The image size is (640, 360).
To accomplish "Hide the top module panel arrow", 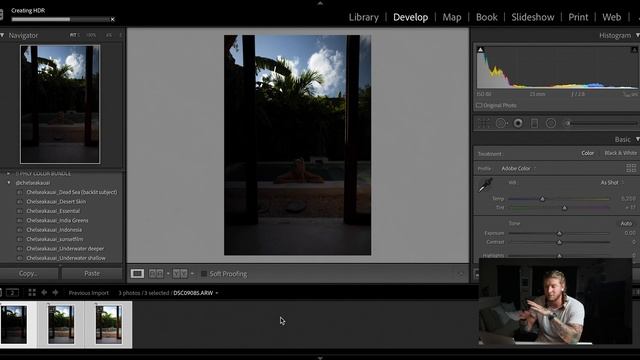I will 320,2.
